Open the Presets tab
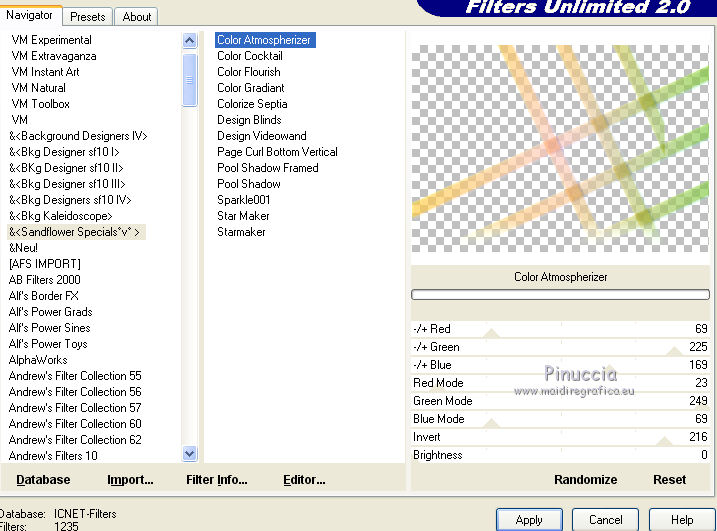The image size is (717, 531). [x=87, y=17]
